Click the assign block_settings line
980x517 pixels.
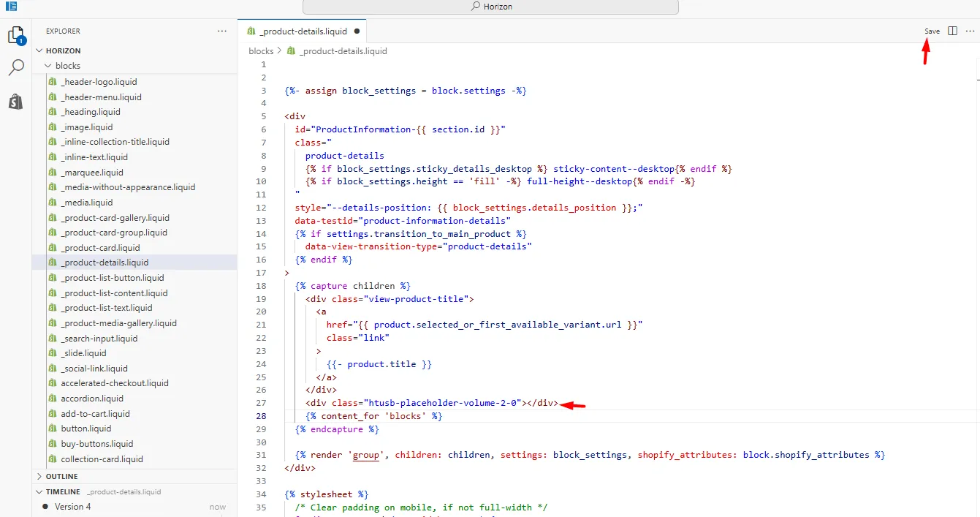(x=406, y=91)
